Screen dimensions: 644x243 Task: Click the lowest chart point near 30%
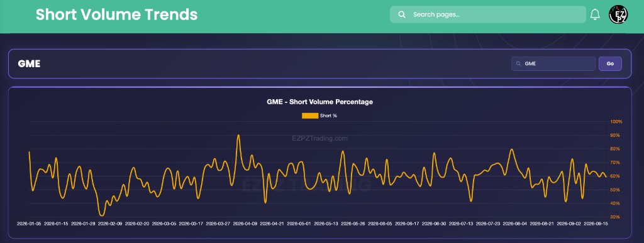101,215
